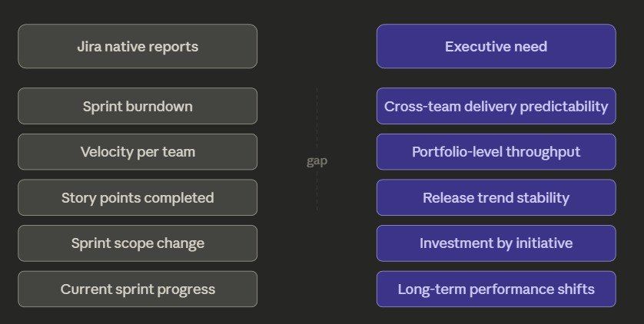Select Cross-team delivery predictability box
644x324 pixels.
(x=496, y=106)
